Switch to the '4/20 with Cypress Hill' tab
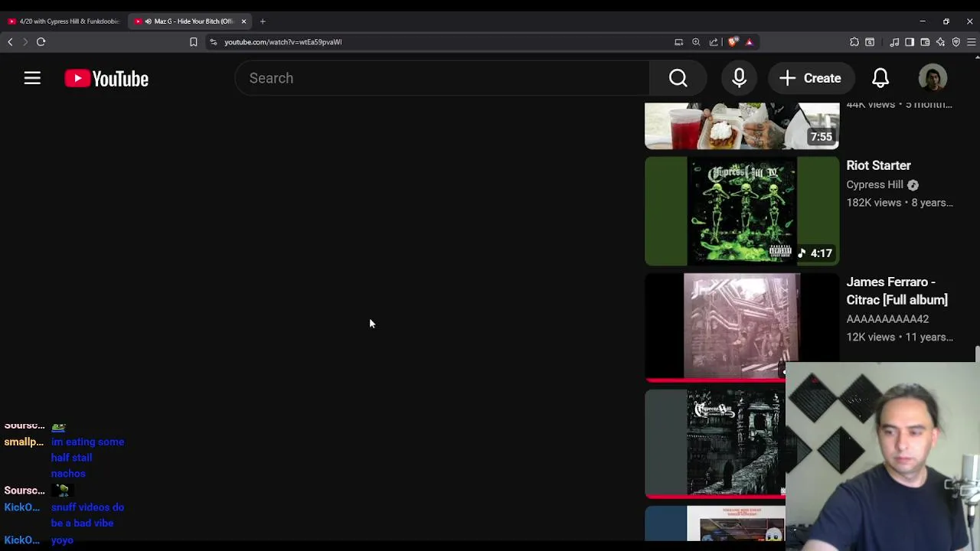 pyautogui.click(x=64, y=21)
